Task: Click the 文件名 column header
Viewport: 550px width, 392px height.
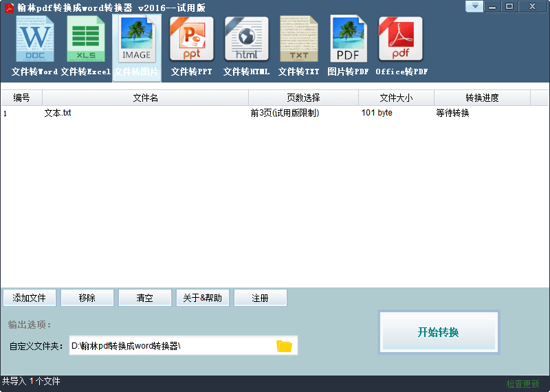Action: [x=145, y=98]
